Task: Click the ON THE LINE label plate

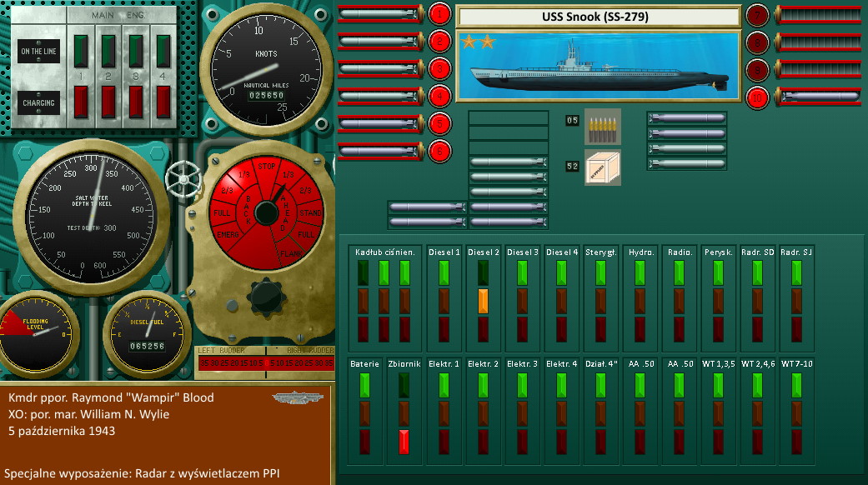Action: coord(38,52)
